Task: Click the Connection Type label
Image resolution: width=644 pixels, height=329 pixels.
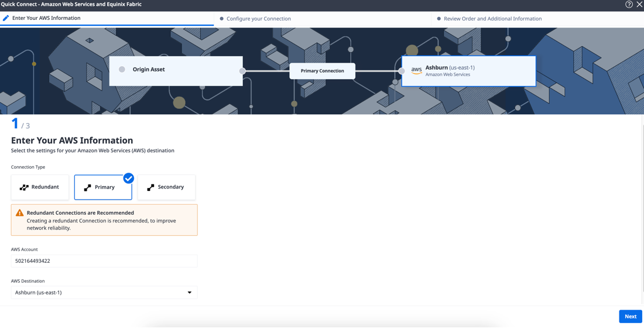Action: click(x=28, y=167)
